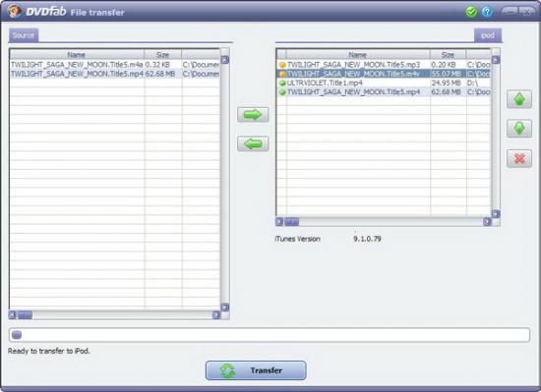The height and width of the screenshot is (392, 541).
Task: Close the DVDFab File transfer window
Action: pos(526,12)
